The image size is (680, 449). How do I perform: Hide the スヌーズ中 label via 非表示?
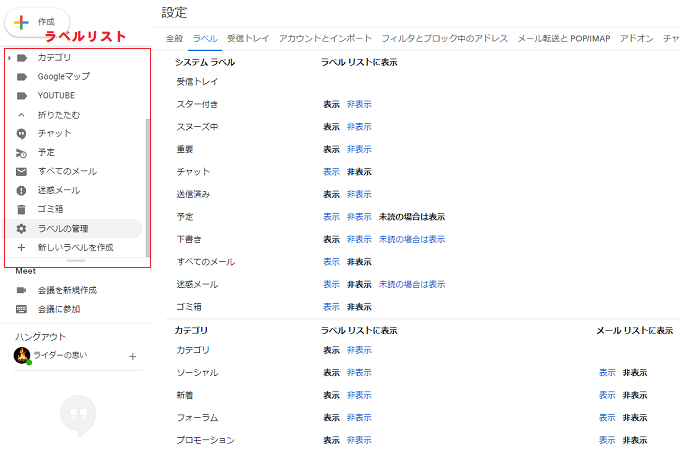(359, 127)
